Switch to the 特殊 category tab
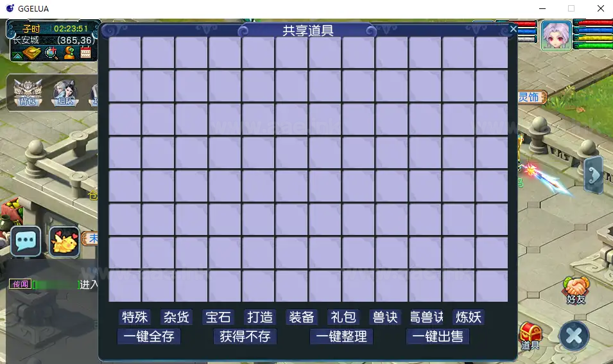 click(x=135, y=317)
